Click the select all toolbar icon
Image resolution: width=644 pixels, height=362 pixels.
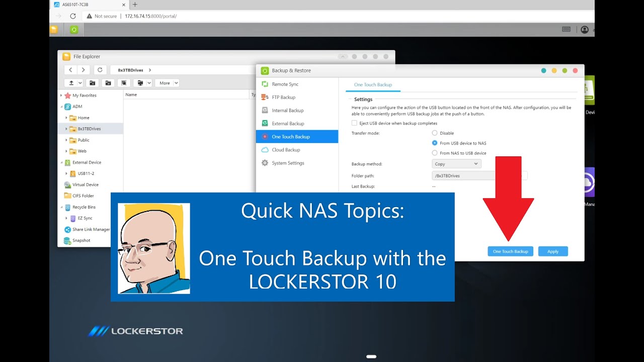click(124, 83)
